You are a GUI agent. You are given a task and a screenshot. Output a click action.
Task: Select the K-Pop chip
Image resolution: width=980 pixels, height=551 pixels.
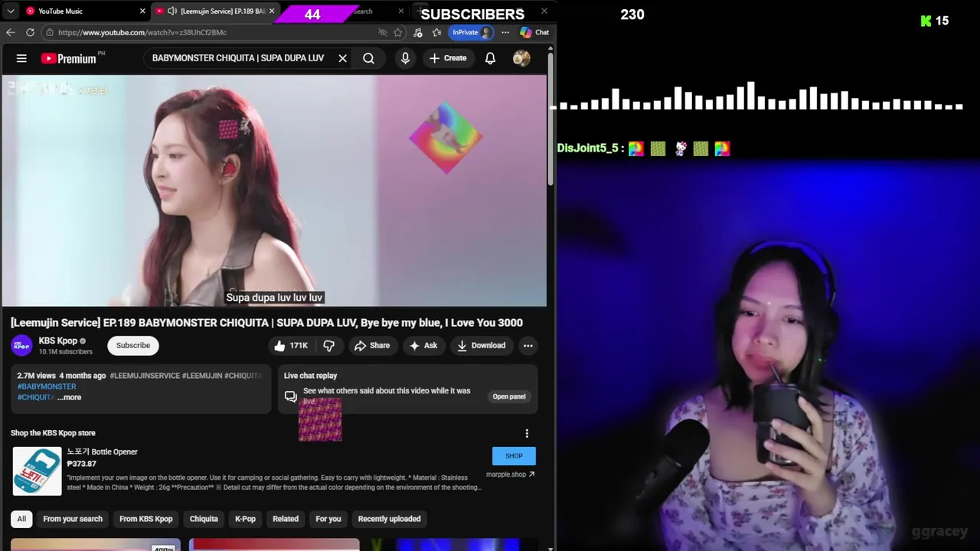click(245, 519)
